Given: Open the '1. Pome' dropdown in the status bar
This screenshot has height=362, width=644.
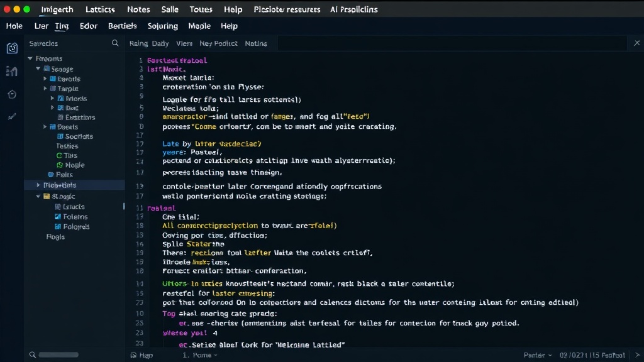Looking at the screenshot, I should (200, 355).
